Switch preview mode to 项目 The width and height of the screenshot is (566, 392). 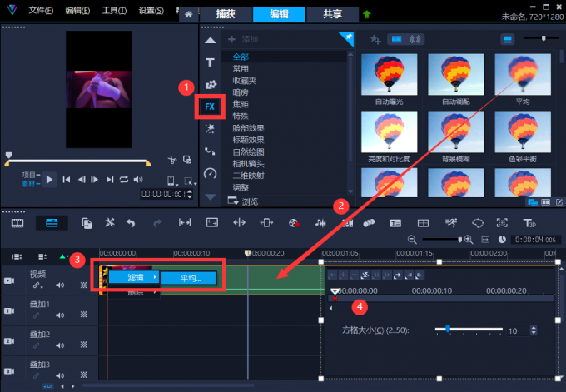pyautogui.click(x=31, y=175)
